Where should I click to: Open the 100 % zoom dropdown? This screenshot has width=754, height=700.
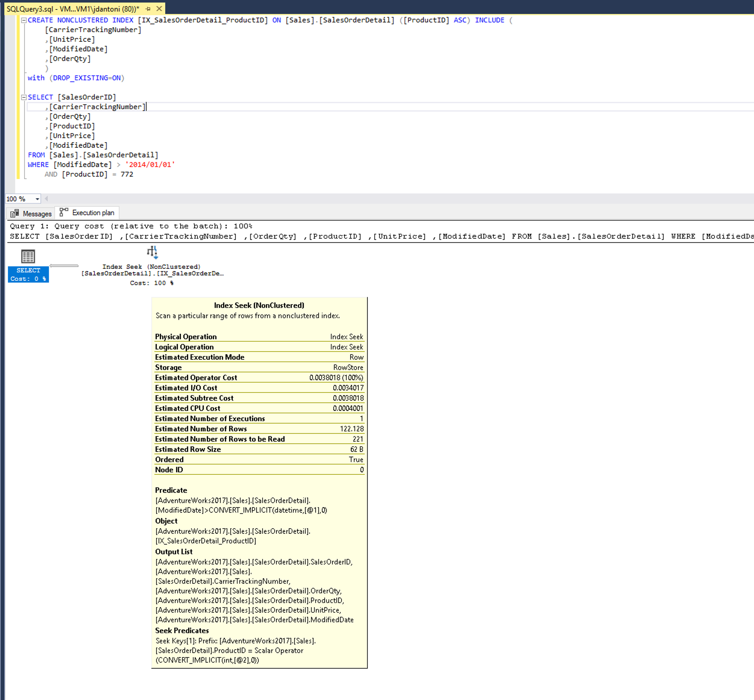(37, 199)
